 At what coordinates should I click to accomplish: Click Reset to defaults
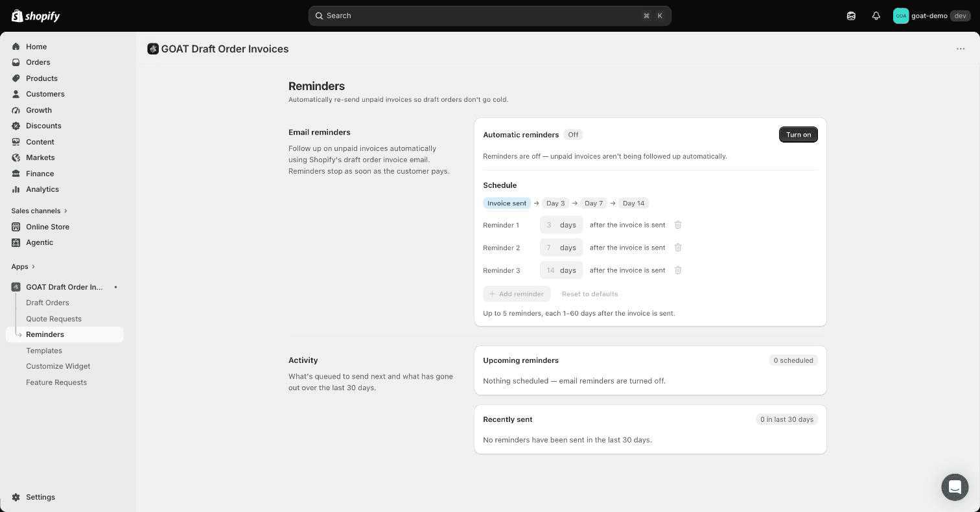590,294
